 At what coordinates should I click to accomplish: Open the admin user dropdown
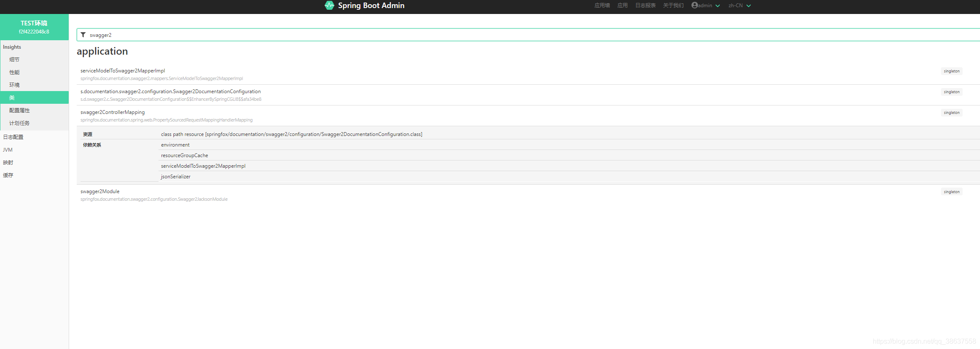[705, 6]
